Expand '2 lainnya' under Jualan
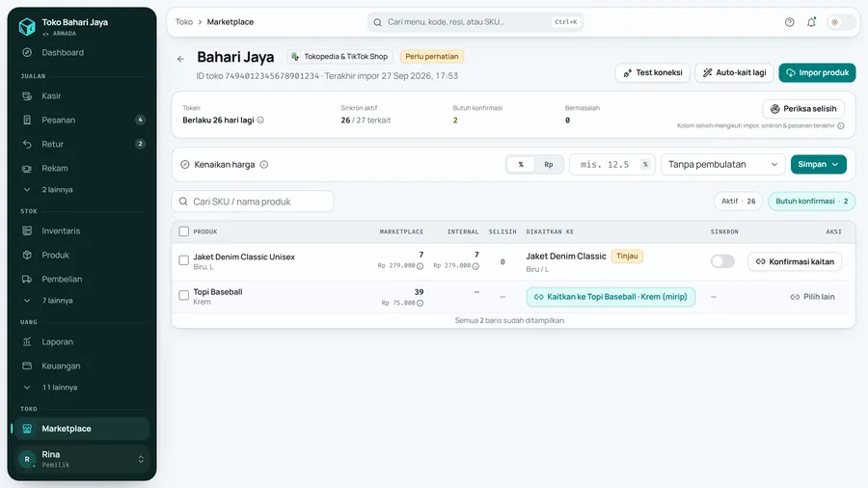The height and width of the screenshot is (488, 868). [81, 190]
